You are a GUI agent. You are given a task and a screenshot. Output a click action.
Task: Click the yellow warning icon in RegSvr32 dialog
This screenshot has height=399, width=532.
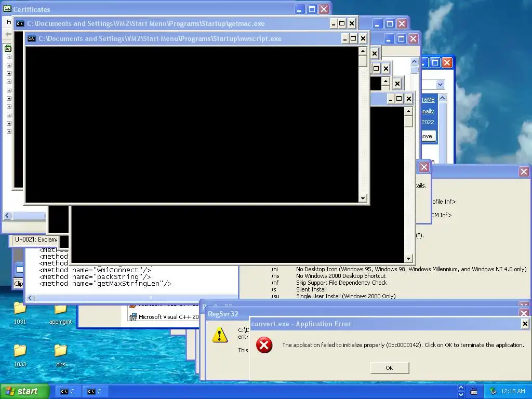pyautogui.click(x=220, y=335)
